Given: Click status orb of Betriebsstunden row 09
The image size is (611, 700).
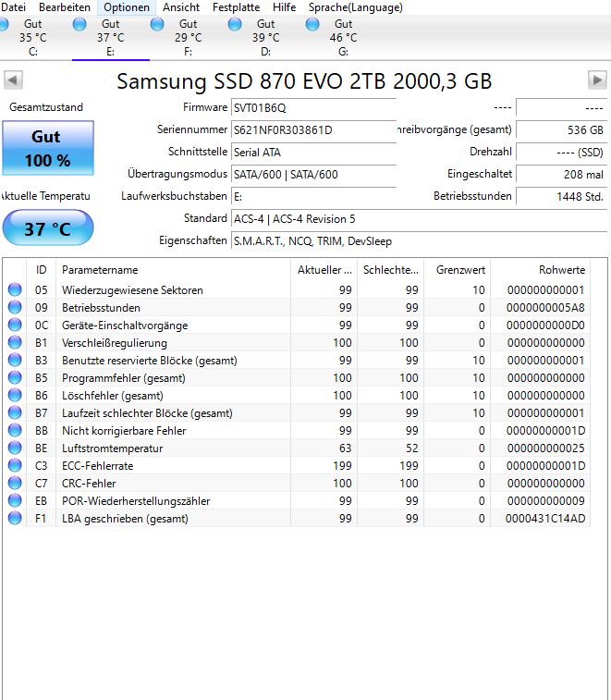Looking at the screenshot, I should coord(15,307).
